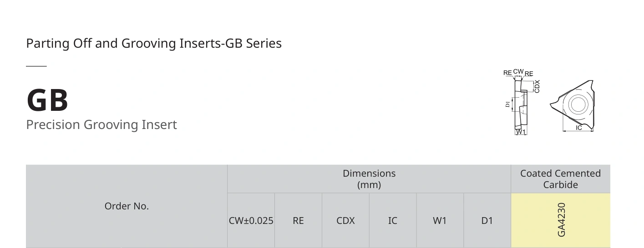Image resolution: width=644 pixels, height=248 pixels.
Task: Click the CW label on the diagram
Action: click(518, 72)
